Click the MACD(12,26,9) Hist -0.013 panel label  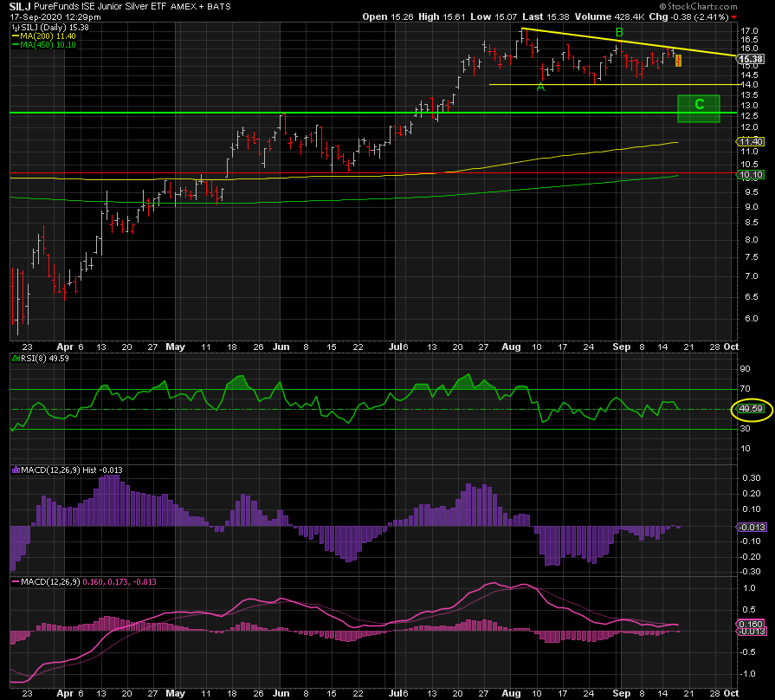(72, 470)
